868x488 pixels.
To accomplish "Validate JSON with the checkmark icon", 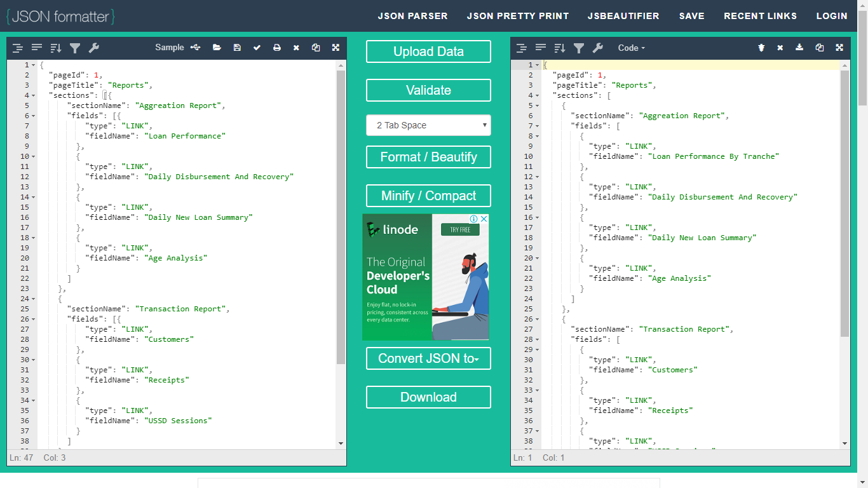I will point(257,47).
